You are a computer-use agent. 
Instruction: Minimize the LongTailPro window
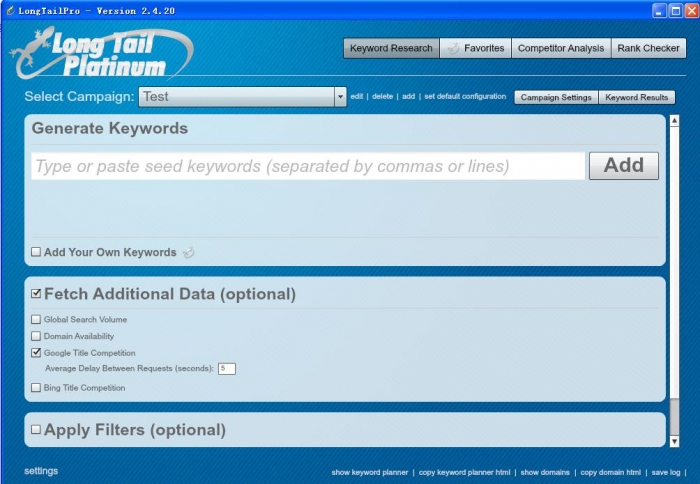point(659,11)
